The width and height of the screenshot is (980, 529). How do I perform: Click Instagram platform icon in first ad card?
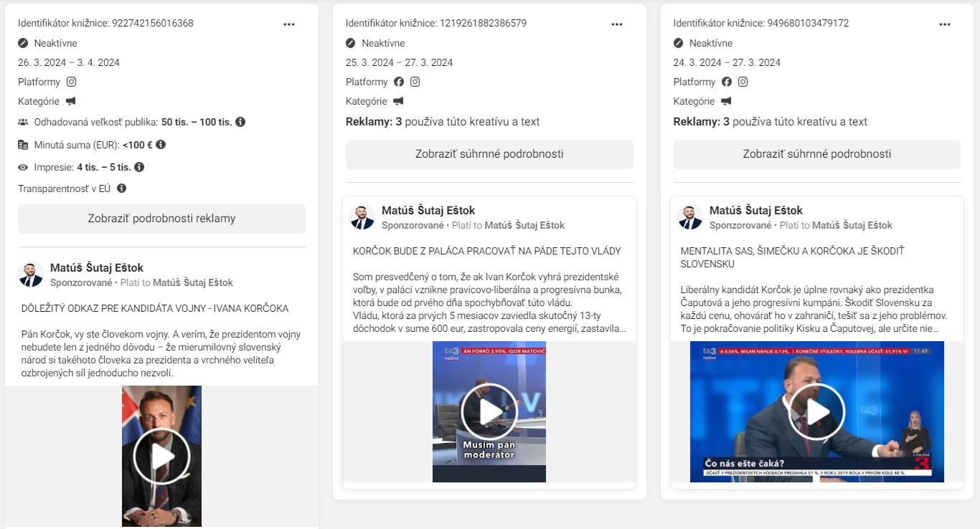(72, 82)
